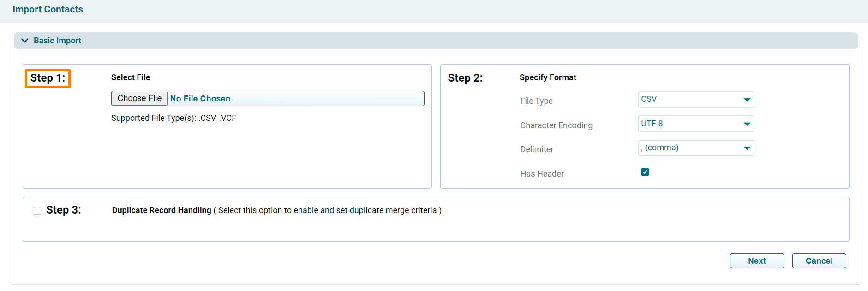This screenshot has height=291, width=868.
Task: Click the Specify Format heading
Action: pos(548,77)
